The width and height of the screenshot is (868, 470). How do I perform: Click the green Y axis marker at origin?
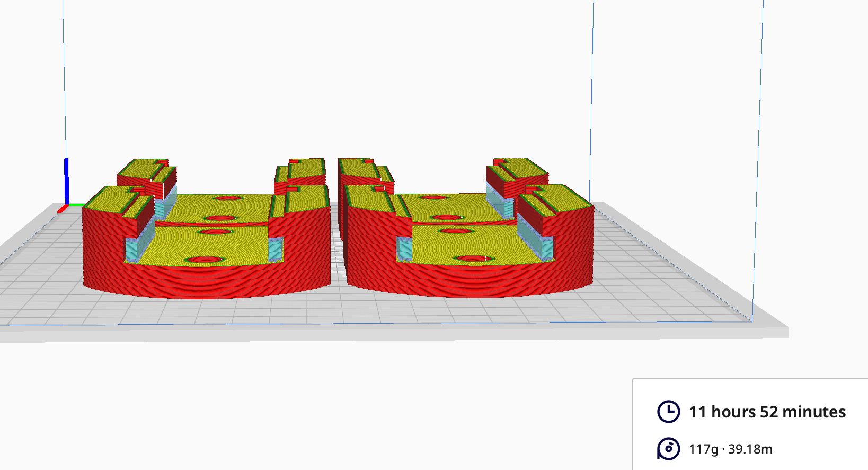(76, 205)
